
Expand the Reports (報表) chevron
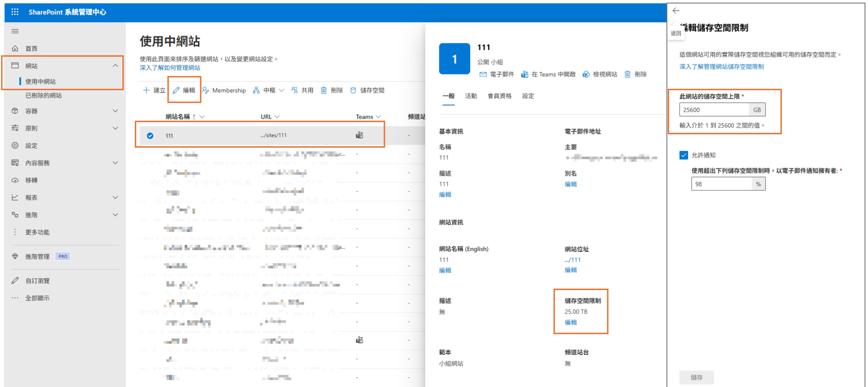pos(115,197)
